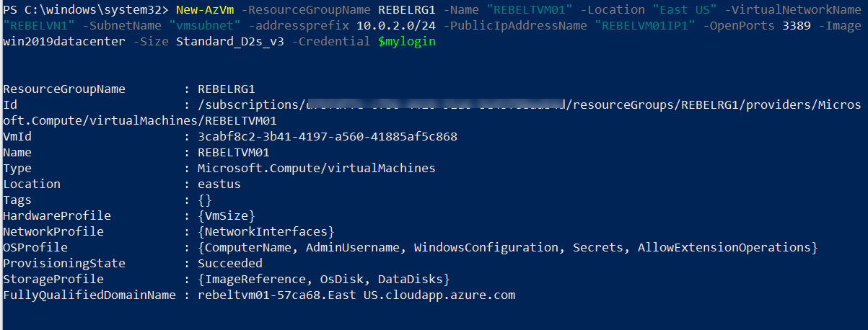Click the StorageProfile {ImageReference, OsDisk, DataDisks} value
868x330 pixels.
tap(324, 279)
